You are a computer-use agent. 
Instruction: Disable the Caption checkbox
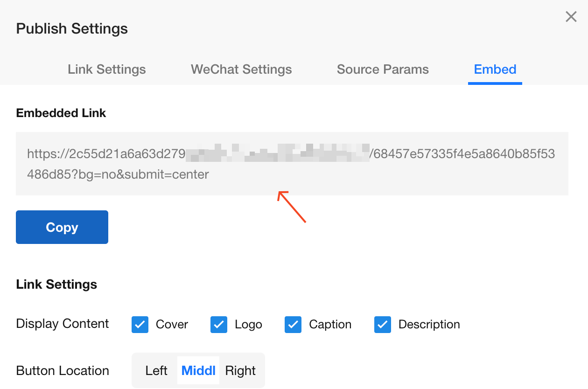coord(293,325)
